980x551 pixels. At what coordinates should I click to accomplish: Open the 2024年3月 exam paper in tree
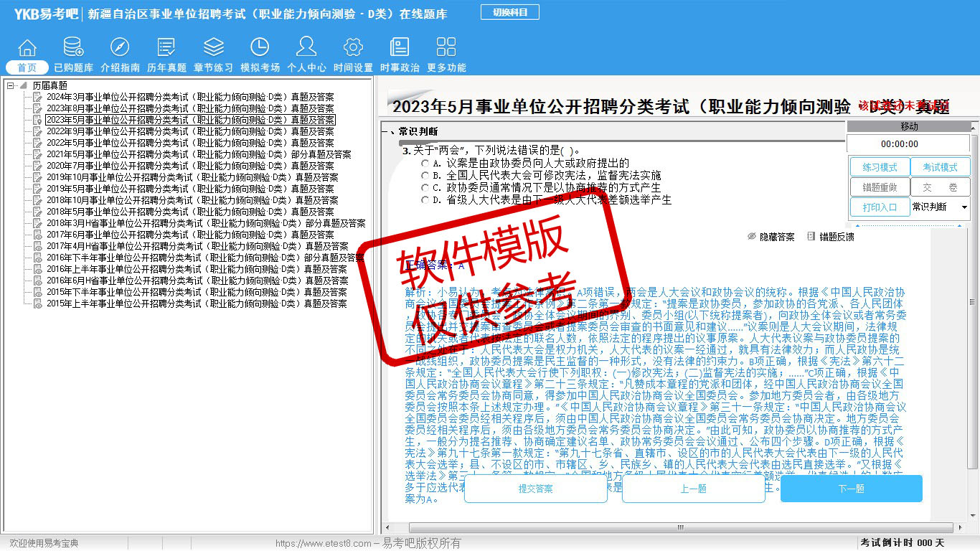[189, 97]
